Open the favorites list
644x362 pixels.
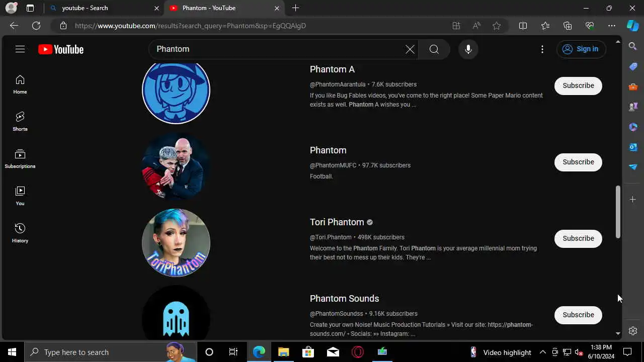(x=545, y=26)
